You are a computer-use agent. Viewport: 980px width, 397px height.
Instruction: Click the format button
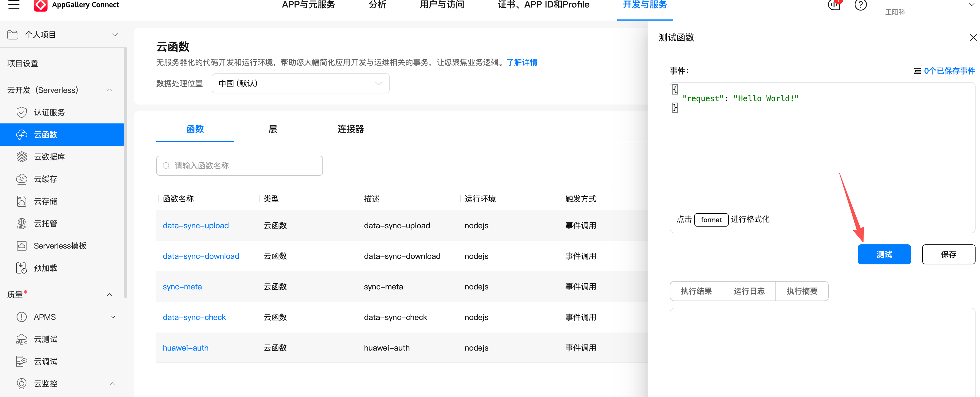click(x=711, y=220)
